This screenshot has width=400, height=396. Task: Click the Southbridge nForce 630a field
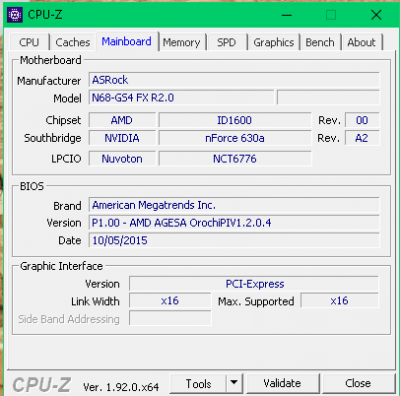(235, 138)
